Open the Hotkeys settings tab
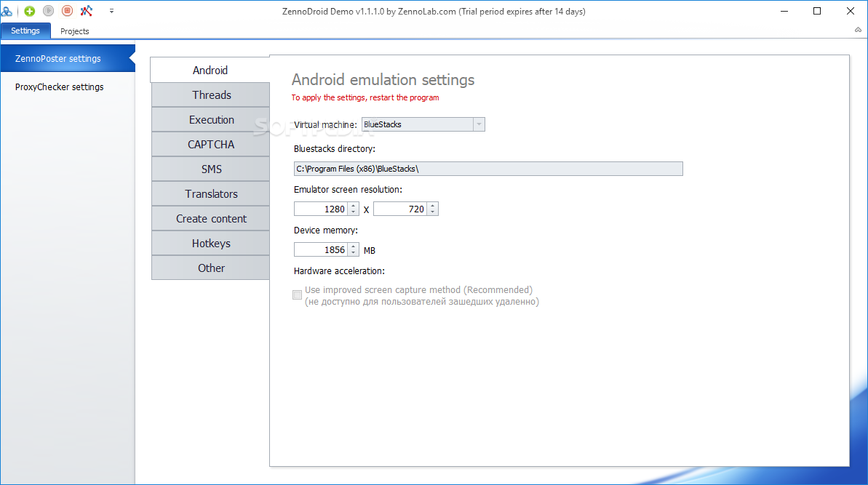The image size is (868, 485). (x=211, y=244)
